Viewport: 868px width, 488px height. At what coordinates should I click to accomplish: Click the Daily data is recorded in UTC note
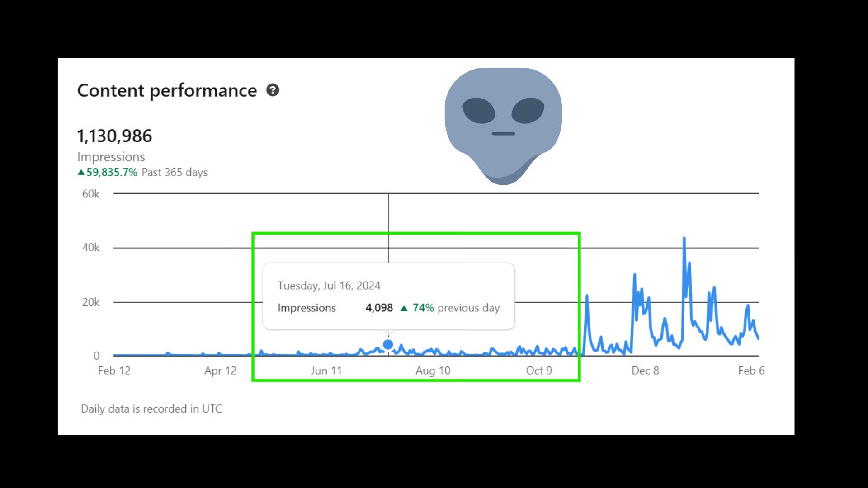[151, 408]
